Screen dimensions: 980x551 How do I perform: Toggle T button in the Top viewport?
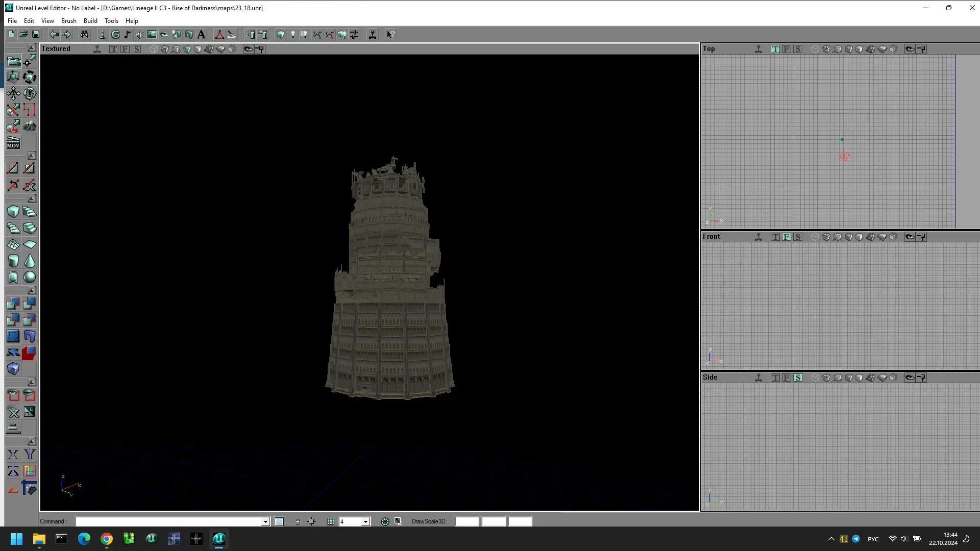(775, 49)
